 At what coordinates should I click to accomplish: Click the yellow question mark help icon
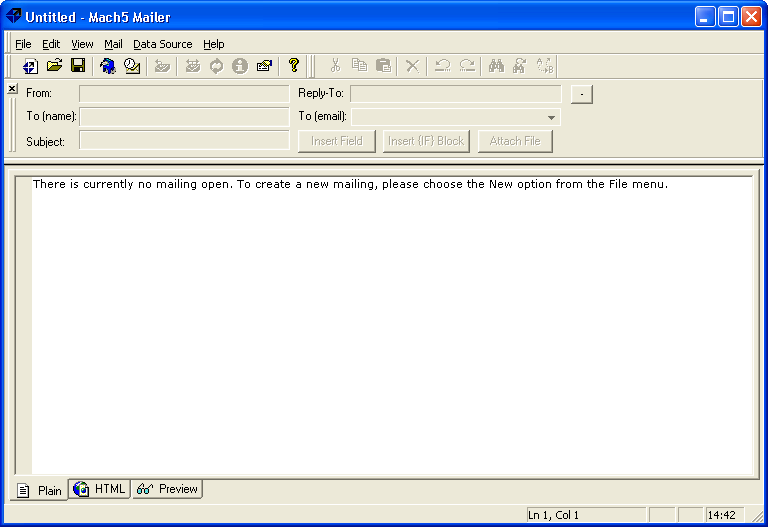coord(293,66)
